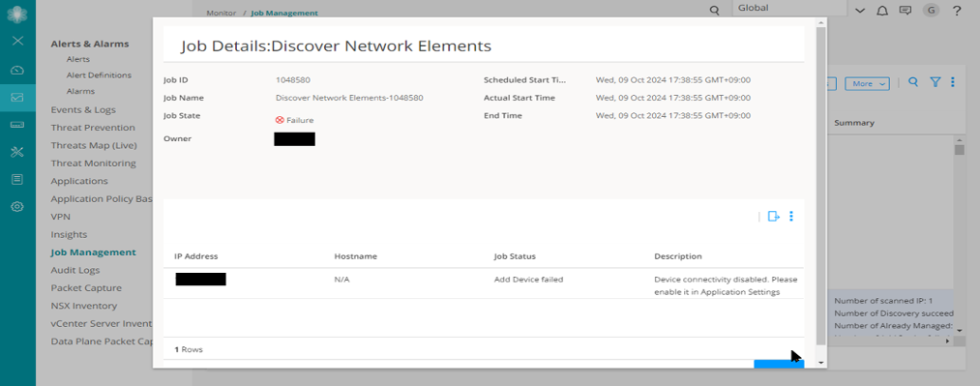Click the Juniper flower logo
980x386 pixels.
17,14
